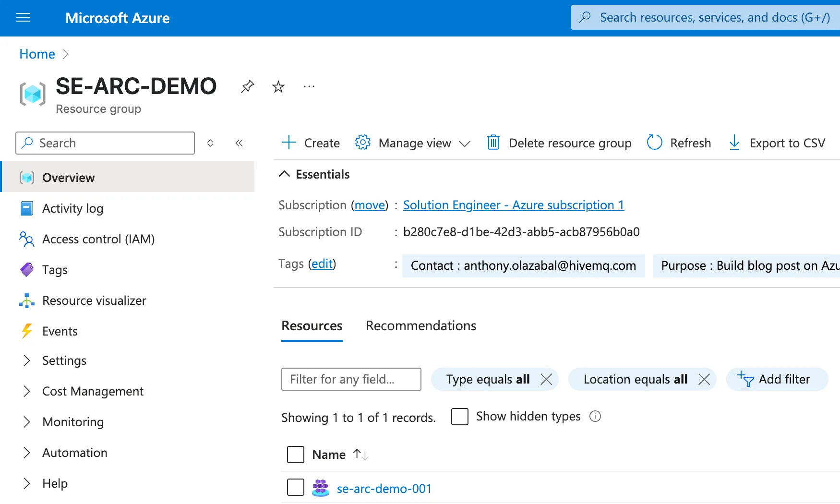840x504 pixels.
Task: Click the Tags edit link
Action: click(x=322, y=264)
